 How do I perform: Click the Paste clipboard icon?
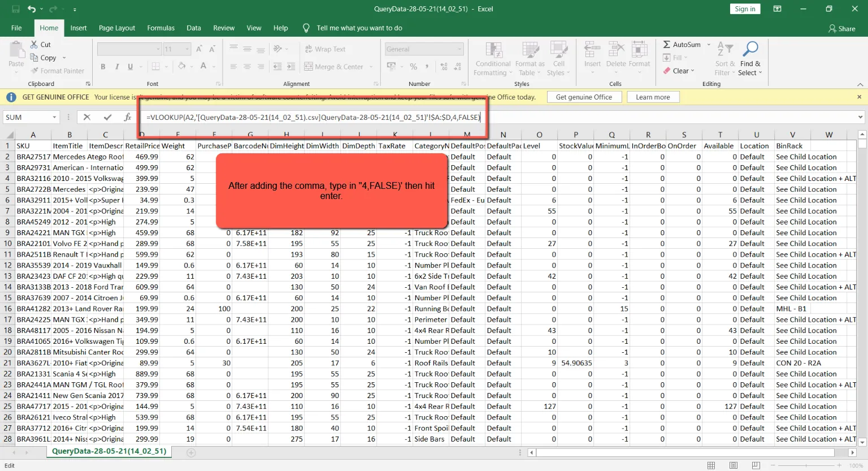16,50
